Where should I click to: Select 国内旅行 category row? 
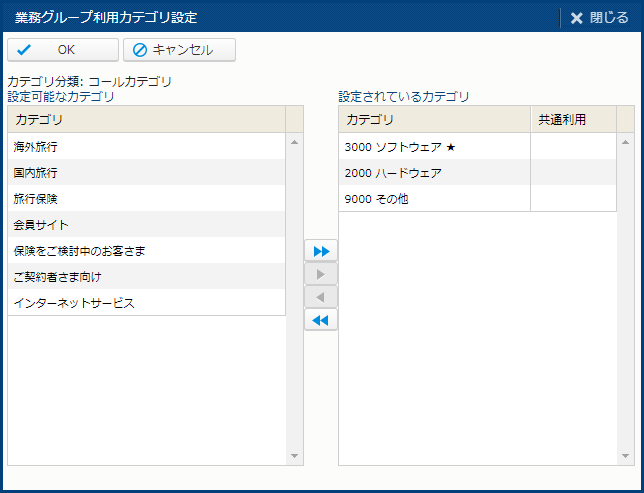[146, 172]
